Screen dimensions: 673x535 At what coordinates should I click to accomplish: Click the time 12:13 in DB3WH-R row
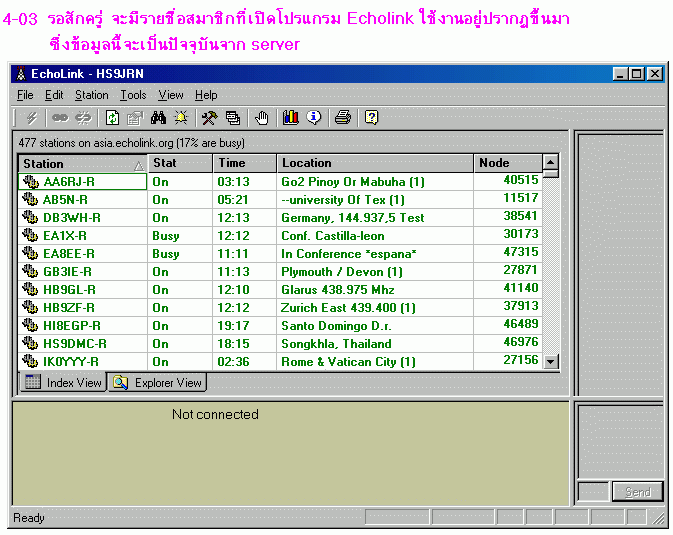click(233, 218)
